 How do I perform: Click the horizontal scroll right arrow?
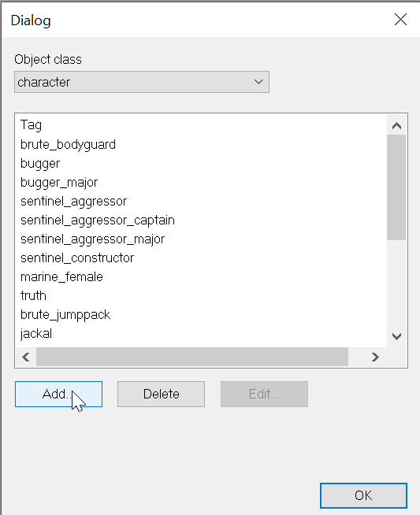375,357
